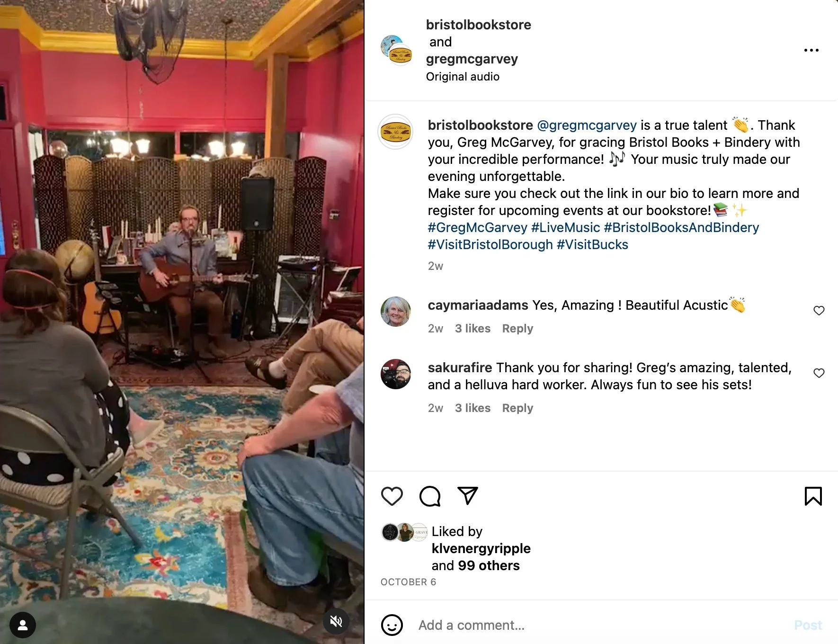This screenshot has width=838, height=644.
Task: View 3 likes on sakurafire comment
Action: [x=472, y=408]
